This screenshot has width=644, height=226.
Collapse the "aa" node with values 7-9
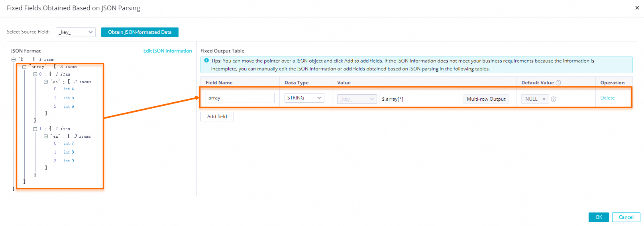(46, 136)
